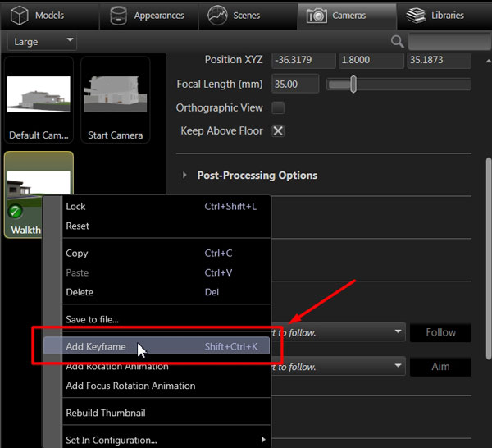Click the Focal Length value field
The width and height of the screenshot is (492, 448).
pos(296,85)
